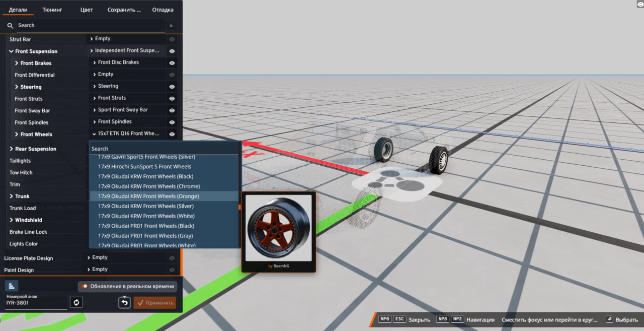Viewport: 644px width, 331px height.
Task: Open the Сохранить tab
Action: [124, 10]
